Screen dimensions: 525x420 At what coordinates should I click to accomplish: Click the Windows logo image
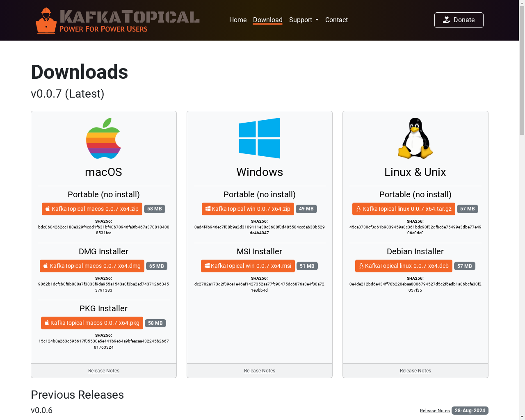(x=260, y=138)
